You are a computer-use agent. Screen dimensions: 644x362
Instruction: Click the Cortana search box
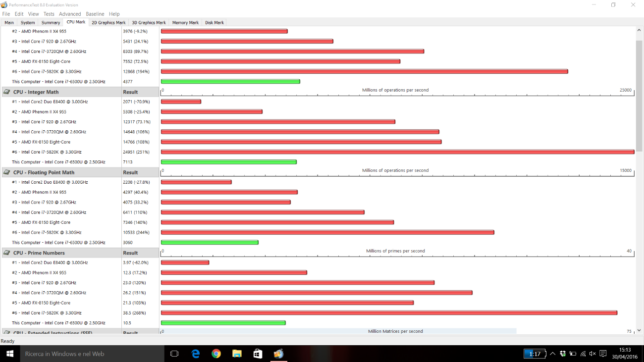pyautogui.click(x=92, y=354)
